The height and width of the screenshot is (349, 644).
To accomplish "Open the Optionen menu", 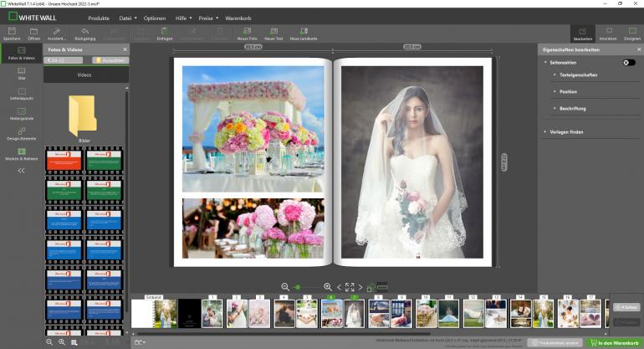I will point(155,18).
